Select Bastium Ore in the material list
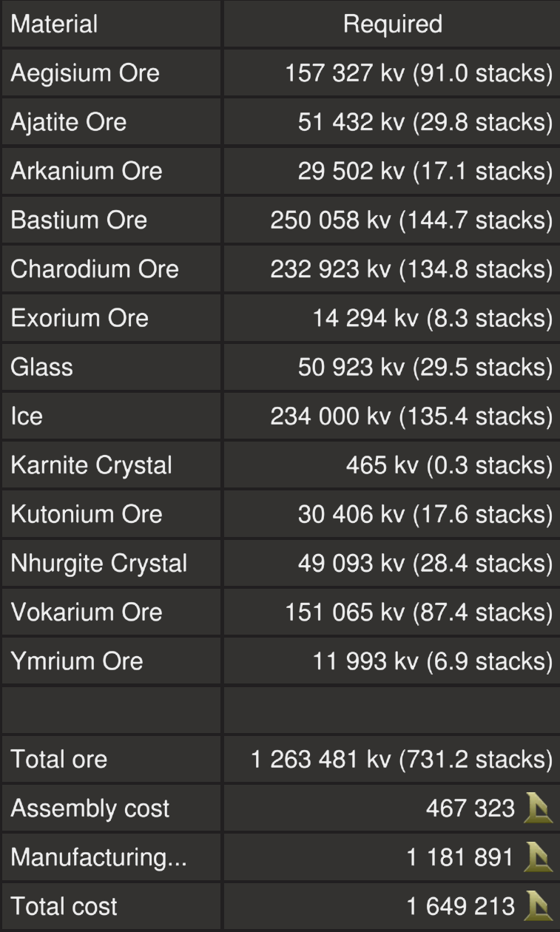 coord(79,220)
